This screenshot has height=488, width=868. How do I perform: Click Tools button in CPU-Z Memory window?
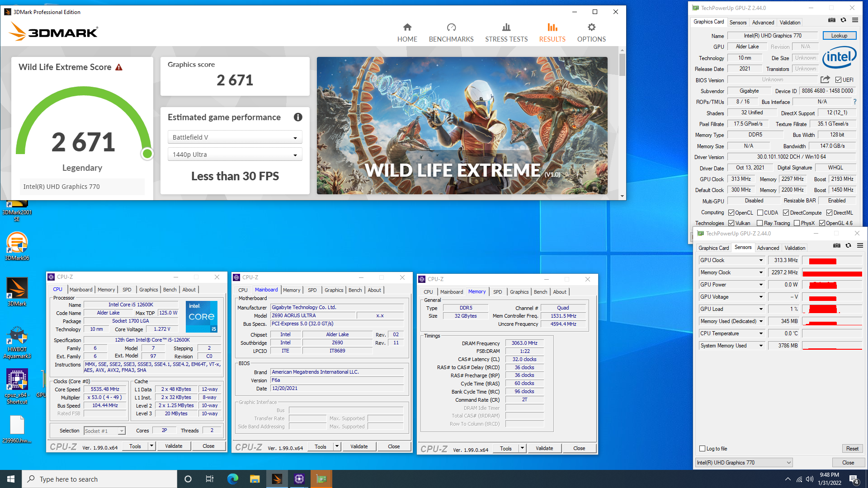coord(505,449)
